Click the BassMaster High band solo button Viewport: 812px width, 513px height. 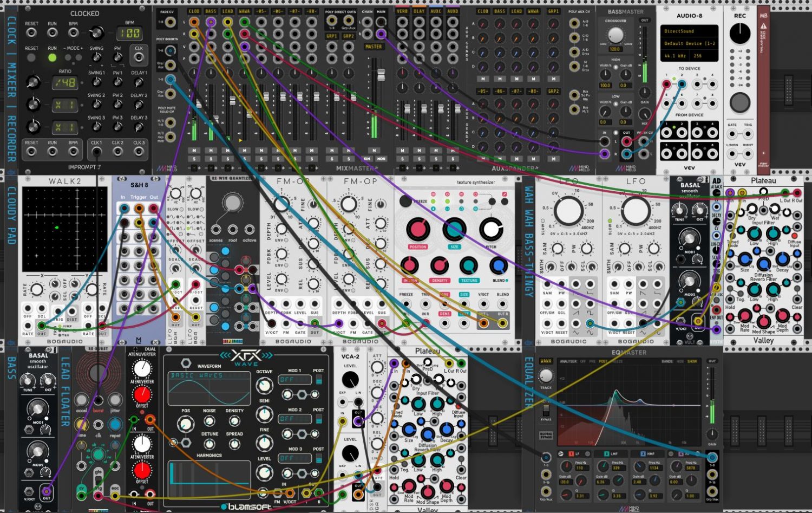point(617,67)
